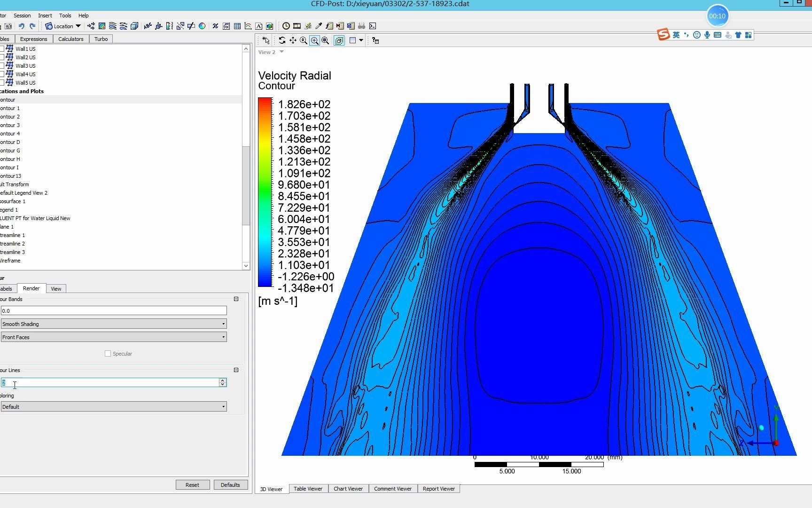812x508 pixels.
Task: Select the Pan view tool
Action: tap(293, 40)
